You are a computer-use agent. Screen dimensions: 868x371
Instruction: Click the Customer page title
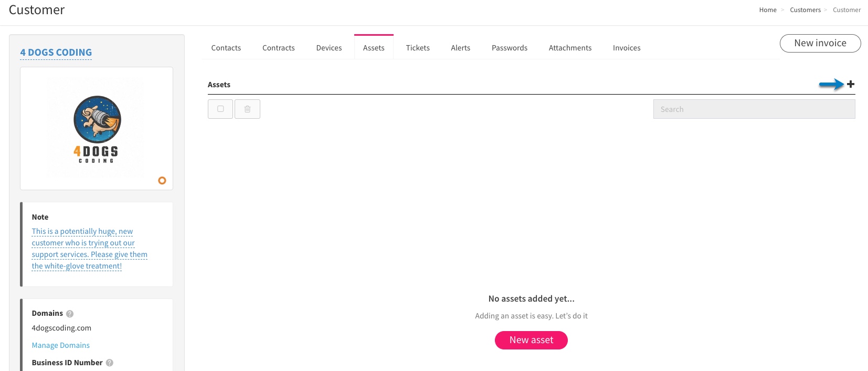(x=37, y=10)
